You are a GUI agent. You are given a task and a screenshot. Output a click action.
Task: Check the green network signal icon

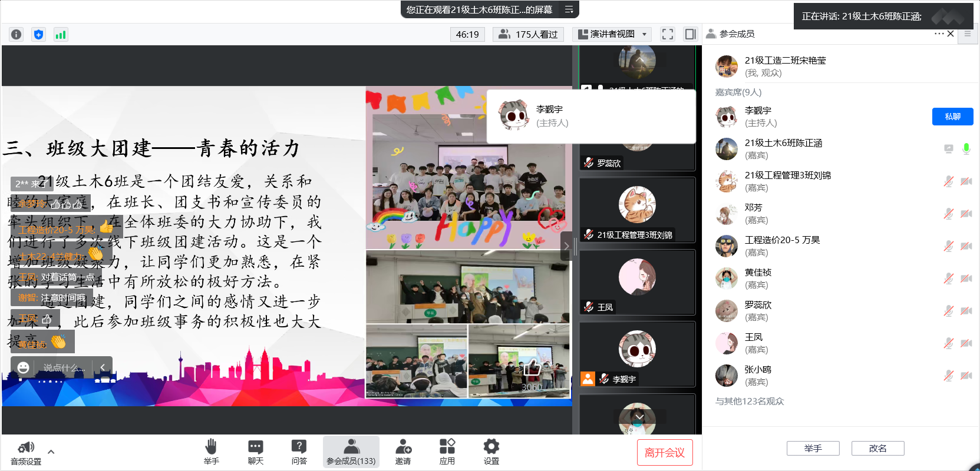click(61, 34)
